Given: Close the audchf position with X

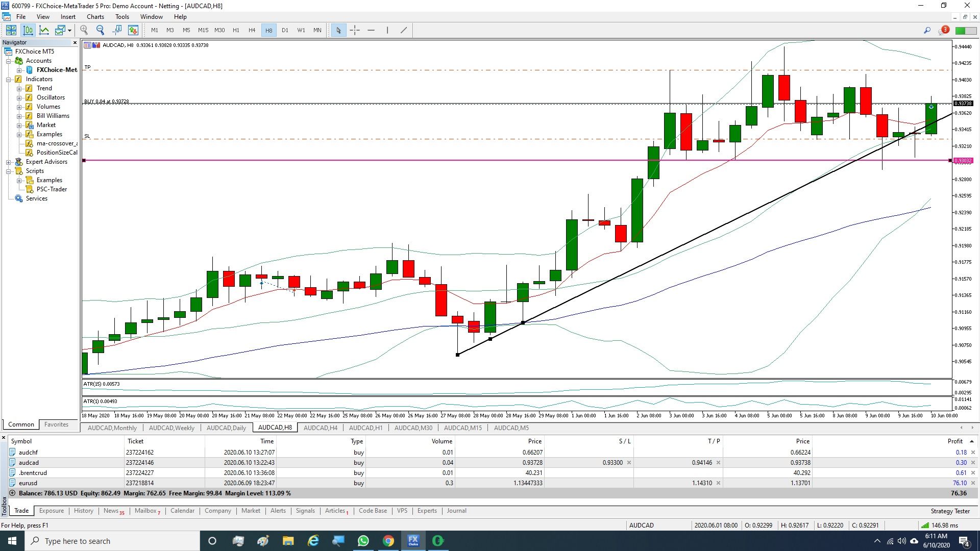Looking at the screenshot, I should (x=973, y=453).
